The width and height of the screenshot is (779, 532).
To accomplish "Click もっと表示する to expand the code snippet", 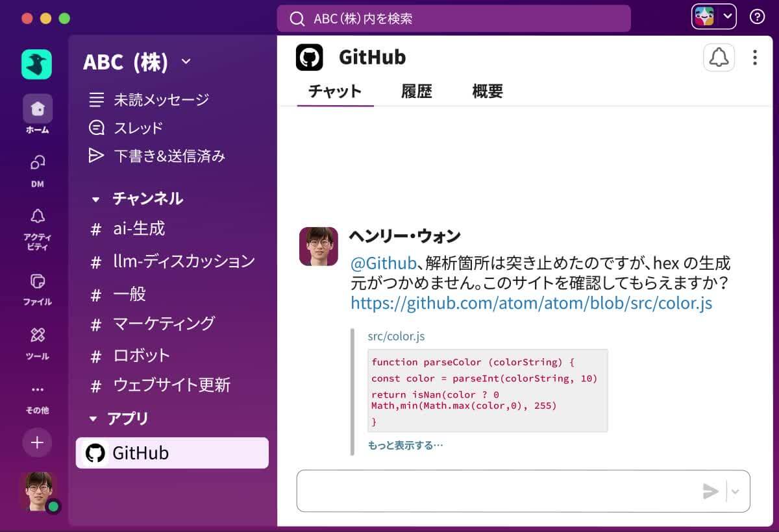I will coord(404,445).
